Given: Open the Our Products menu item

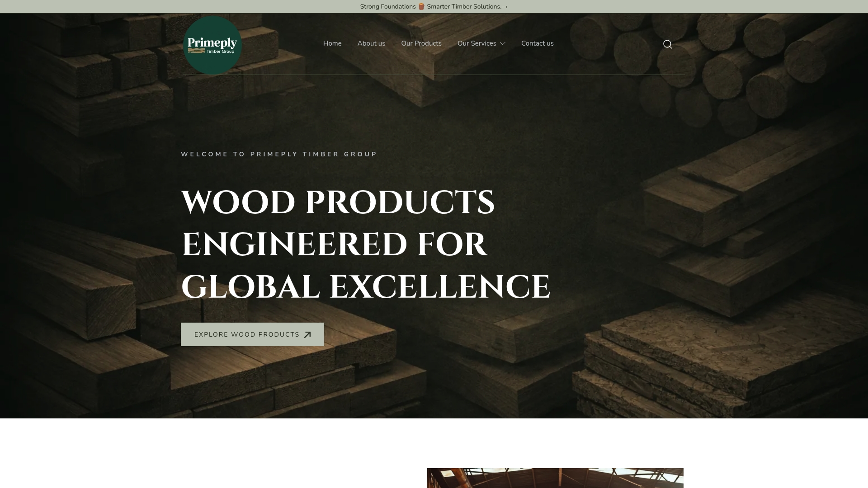Looking at the screenshot, I should tap(421, 43).
